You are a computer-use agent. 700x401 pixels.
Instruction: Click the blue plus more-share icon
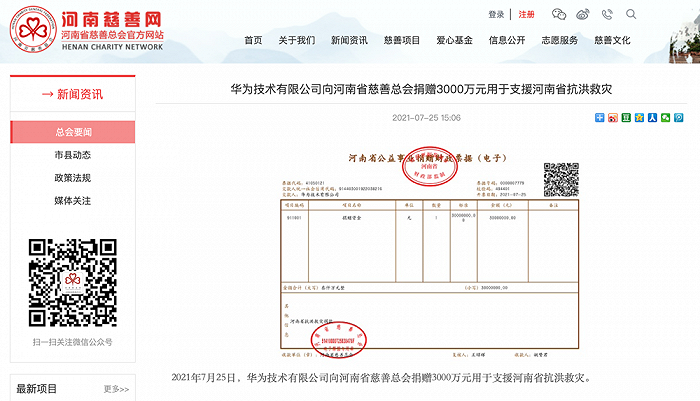coord(600,117)
